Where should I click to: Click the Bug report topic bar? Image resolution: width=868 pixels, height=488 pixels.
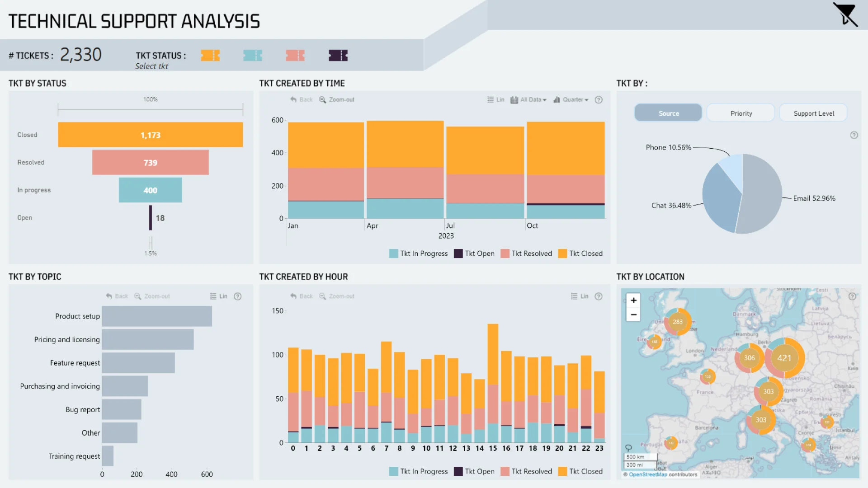pyautogui.click(x=122, y=409)
